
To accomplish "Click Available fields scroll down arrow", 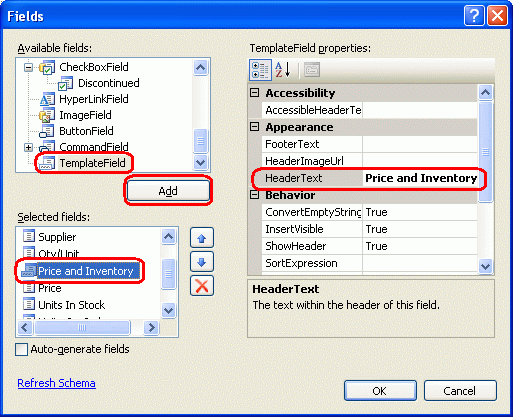I will (201, 163).
